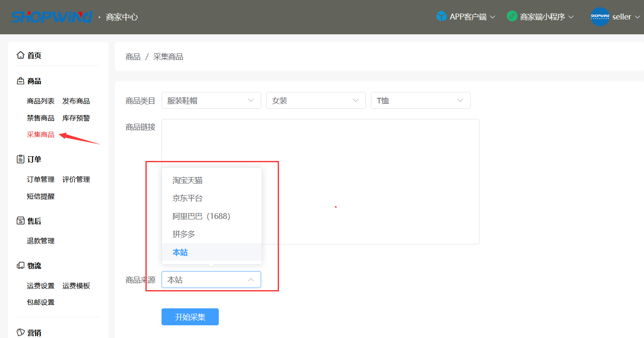Click the 营销 icon in the sidebar
The height and width of the screenshot is (338, 644).
[20, 332]
